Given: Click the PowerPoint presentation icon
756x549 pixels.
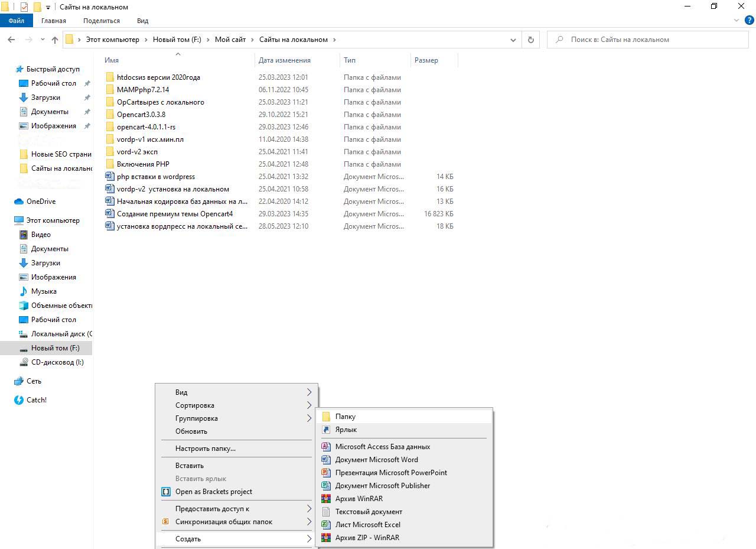Looking at the screenshot, I should click(325, 473).
